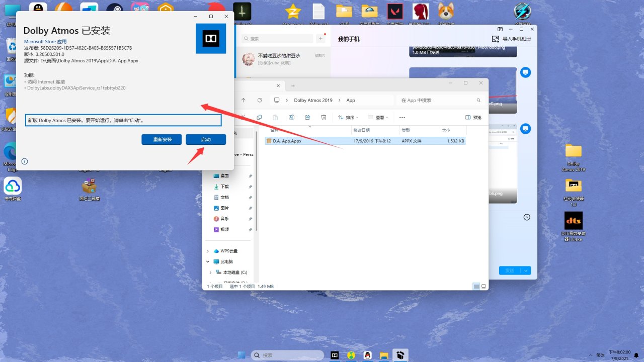Screen dimensions: 644x362
Task: Open the more options ellipsis in Explorer toolbar
Action: pyautogui.click(x=402, y=117)
